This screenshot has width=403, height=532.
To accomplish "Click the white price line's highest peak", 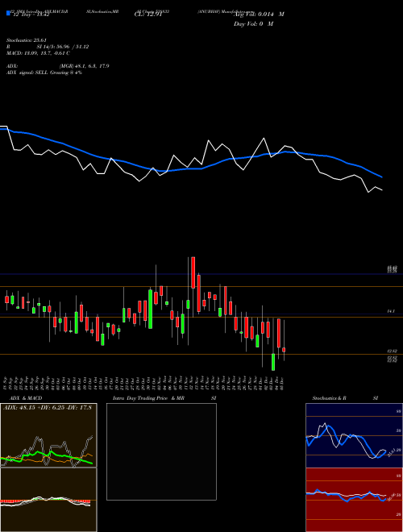I will pyautogui.click(x=264, y=138).
